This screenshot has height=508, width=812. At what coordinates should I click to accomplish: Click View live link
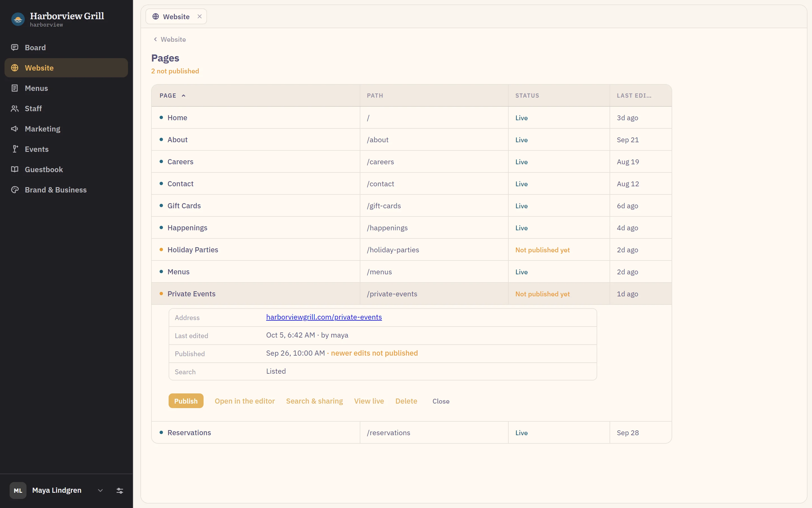pyautogui.click(x=369, y=401)
